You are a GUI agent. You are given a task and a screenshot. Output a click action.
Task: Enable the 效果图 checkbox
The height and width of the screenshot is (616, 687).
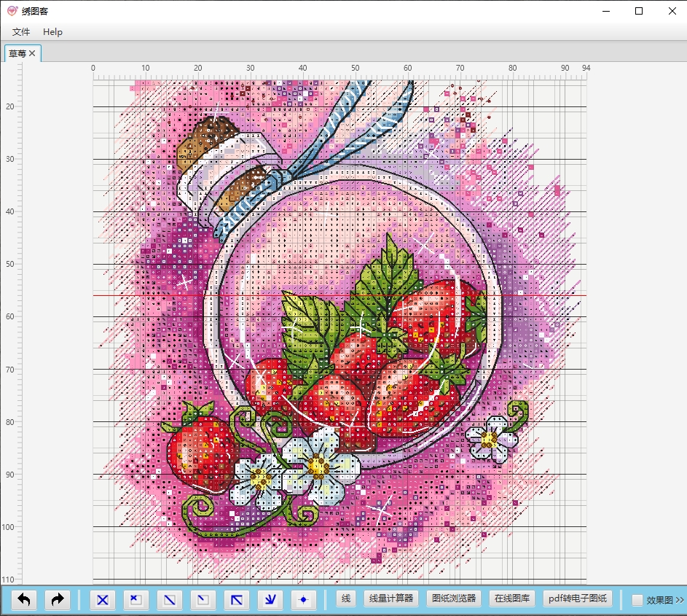[637, 600]
